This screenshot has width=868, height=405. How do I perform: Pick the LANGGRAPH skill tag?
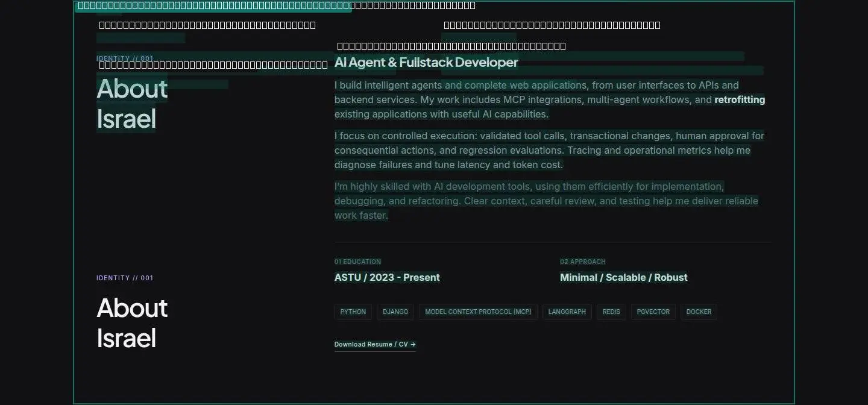point(567,312)
